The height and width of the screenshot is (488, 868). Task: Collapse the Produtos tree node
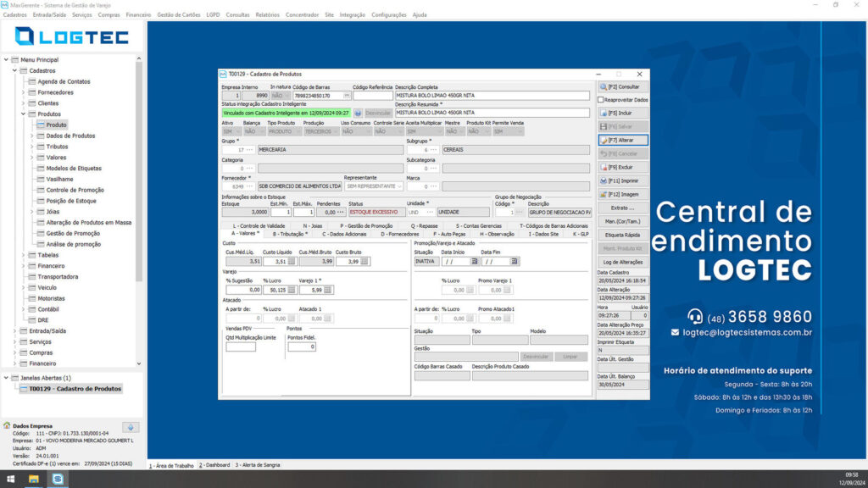point(23,114)
